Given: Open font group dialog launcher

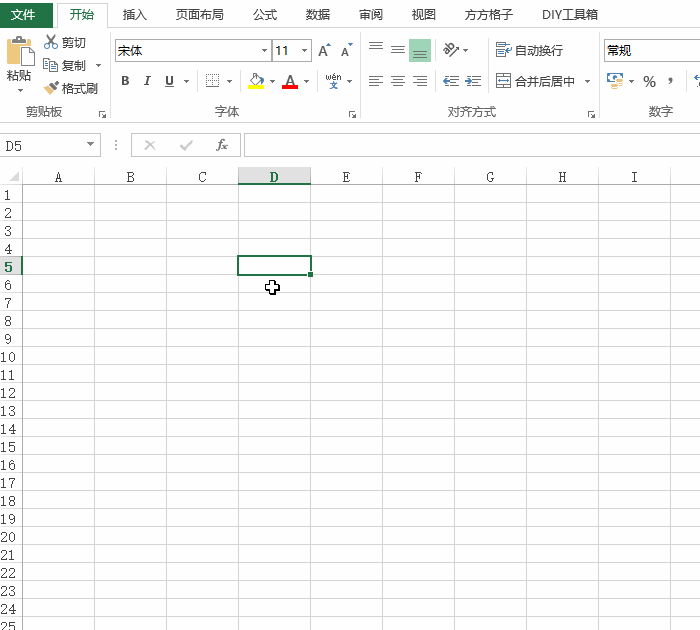Looking at the screenshot, I should pos(352,115).
